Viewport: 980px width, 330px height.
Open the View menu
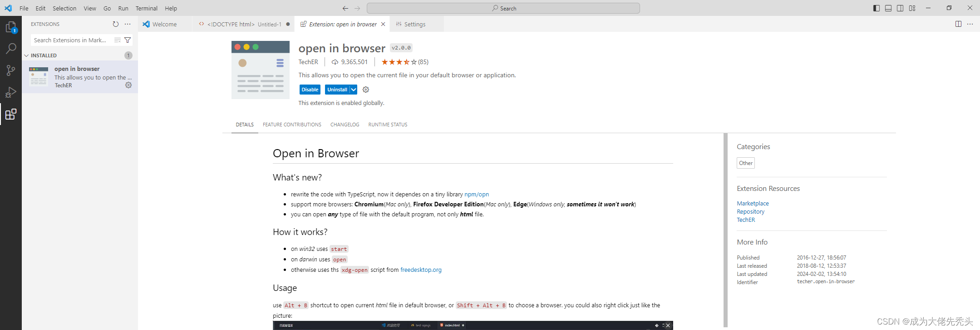[x=90, y=8]
